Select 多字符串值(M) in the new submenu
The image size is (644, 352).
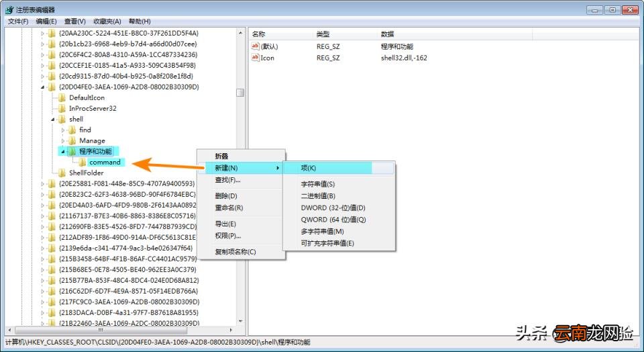tap(339, 232)
